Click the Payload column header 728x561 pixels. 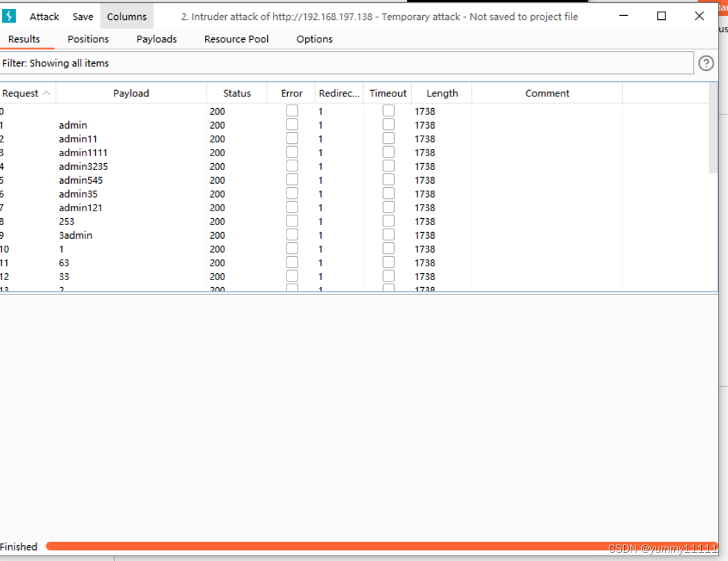coord(131,93)
